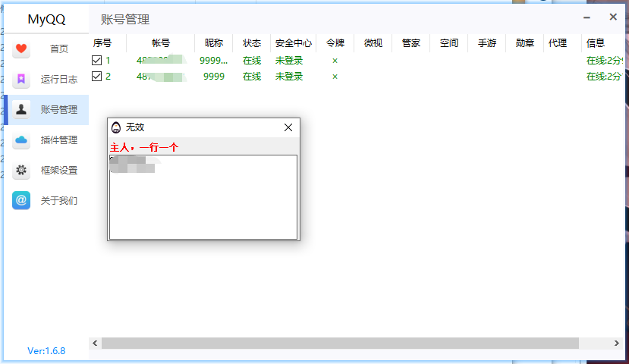Click 未登录 in row 2
Image resolution: width=629 pixels, height=364 pixels.
tap(289, 76)
